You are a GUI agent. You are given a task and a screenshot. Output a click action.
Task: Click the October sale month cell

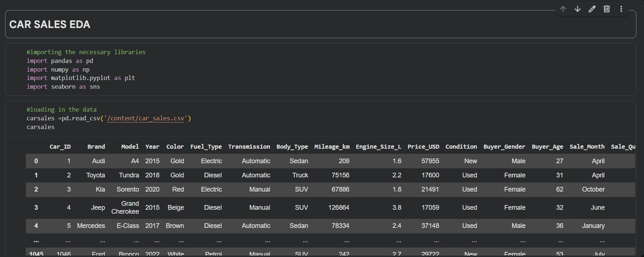click(x=593, y=189)
